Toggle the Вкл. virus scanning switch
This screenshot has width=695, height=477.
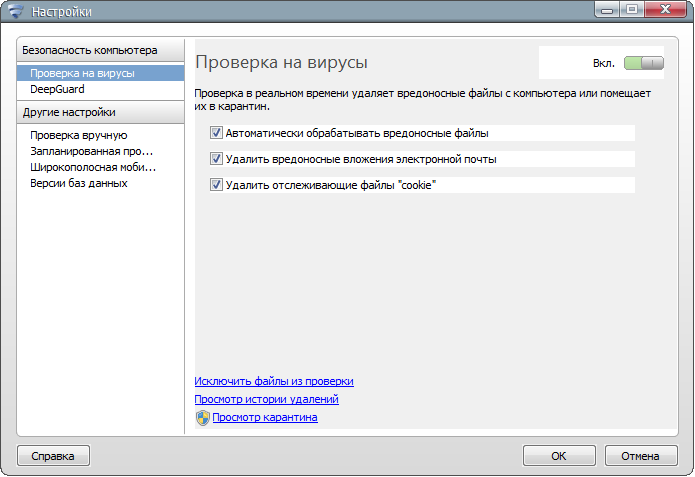tap(644, 63)
